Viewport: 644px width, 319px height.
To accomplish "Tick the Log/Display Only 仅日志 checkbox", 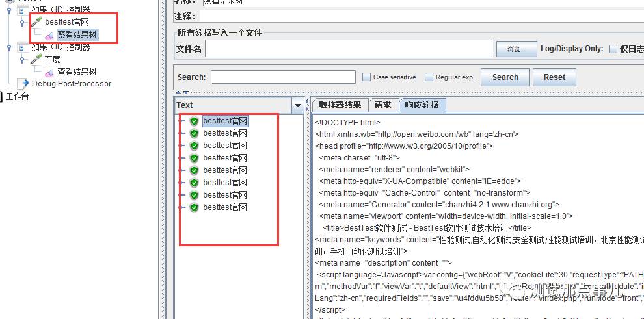I will (x=613, y=49).
